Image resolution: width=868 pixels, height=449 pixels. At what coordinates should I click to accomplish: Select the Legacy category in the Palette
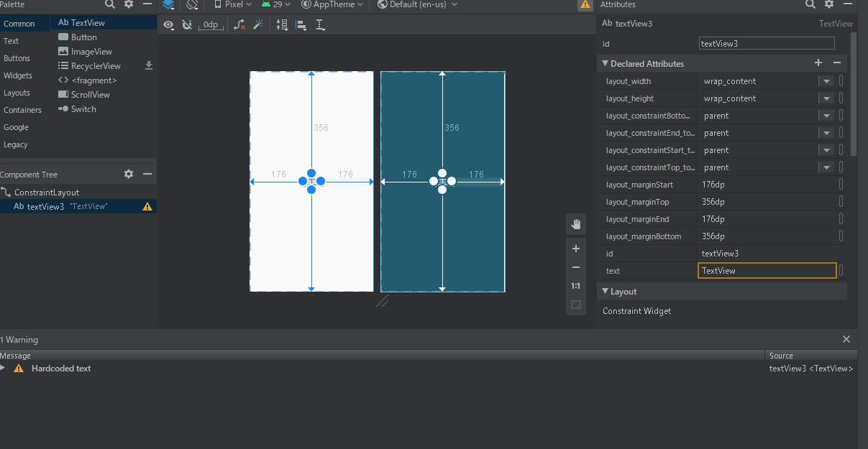click(16, 144)
